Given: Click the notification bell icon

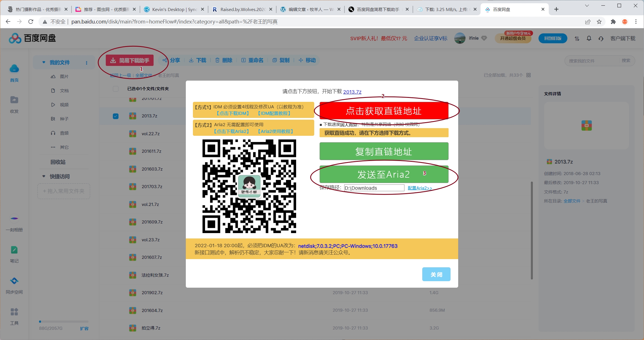Looking at the screenshot, I should [x=589, y=38].
